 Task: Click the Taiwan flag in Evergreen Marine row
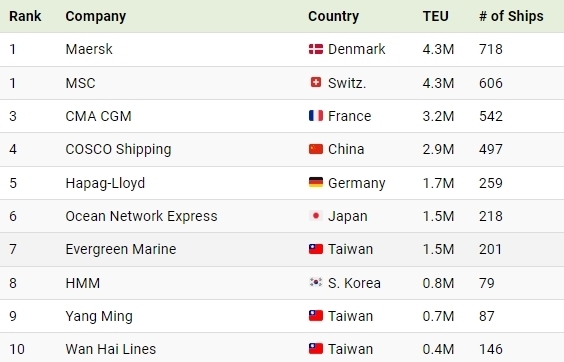click(316, 249)
